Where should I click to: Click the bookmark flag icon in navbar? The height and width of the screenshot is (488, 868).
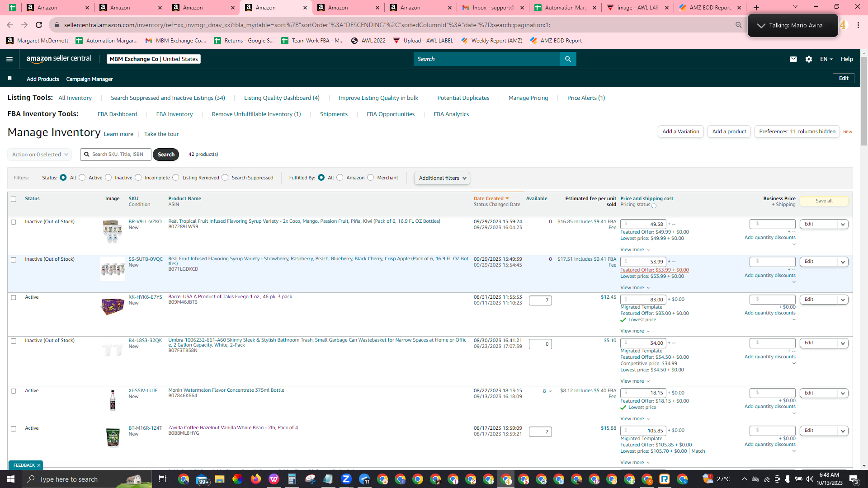coord(9,79)
